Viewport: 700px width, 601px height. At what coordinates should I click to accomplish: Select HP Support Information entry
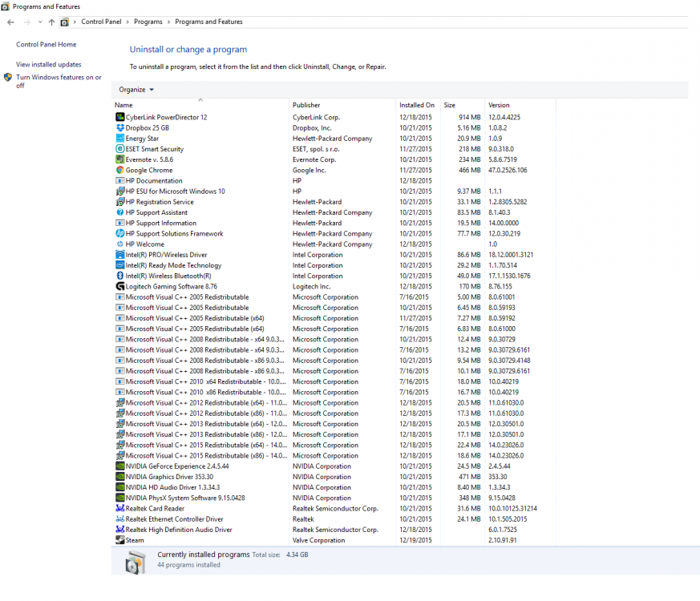coord(160,223)
